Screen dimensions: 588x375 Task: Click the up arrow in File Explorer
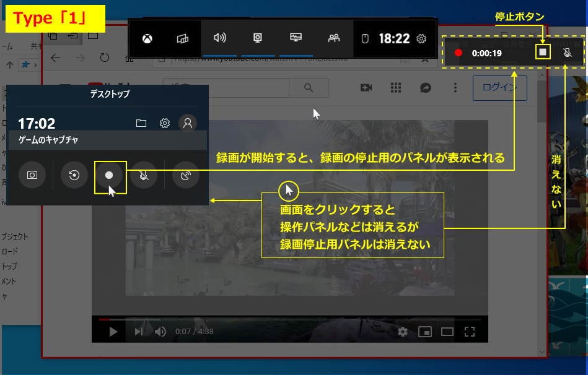click(x=10, y=65)
